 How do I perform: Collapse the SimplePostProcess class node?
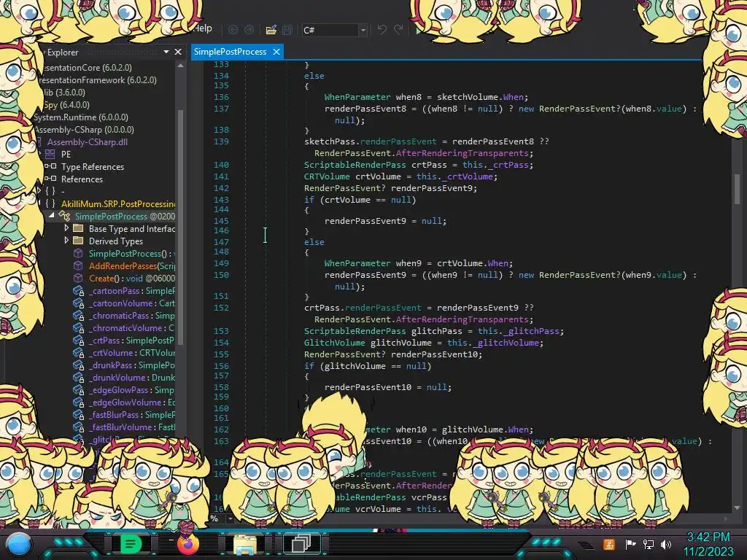tap(52, 216)
